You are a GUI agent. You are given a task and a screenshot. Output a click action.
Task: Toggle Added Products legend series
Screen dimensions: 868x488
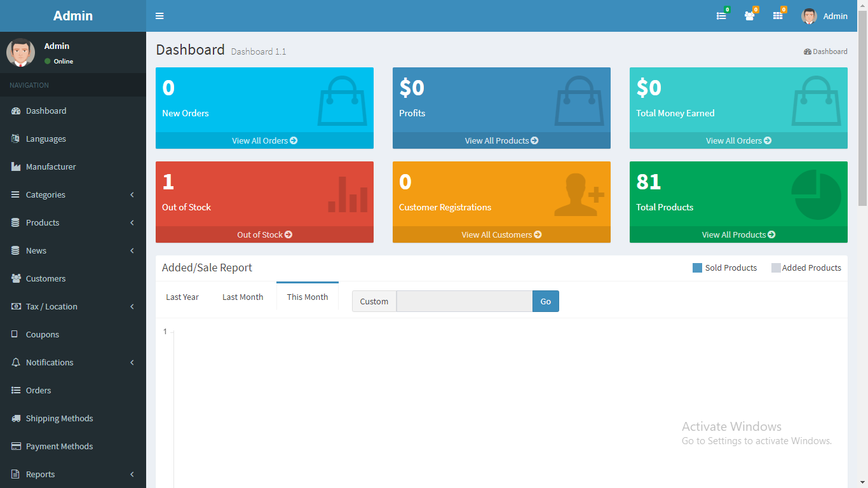(806, 268)
